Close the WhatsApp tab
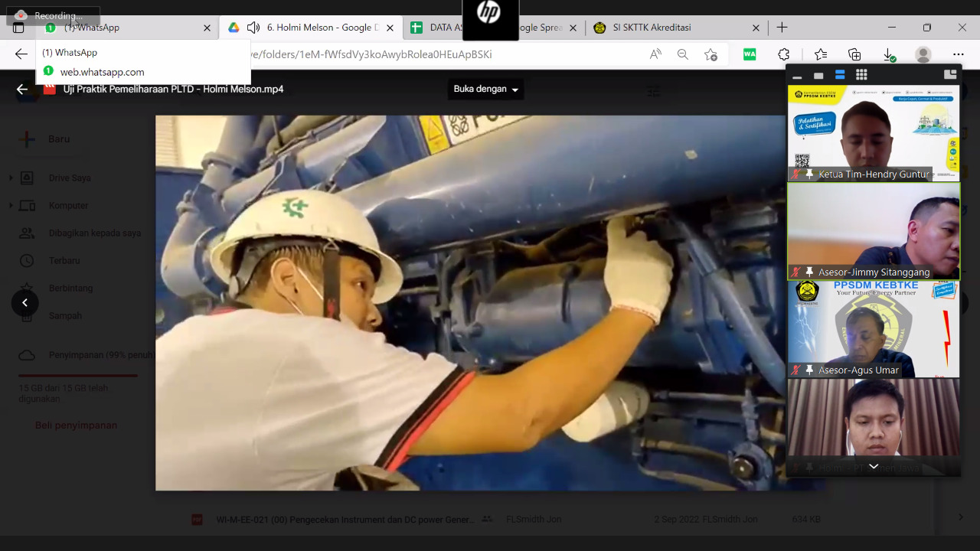 click(207, 28)
